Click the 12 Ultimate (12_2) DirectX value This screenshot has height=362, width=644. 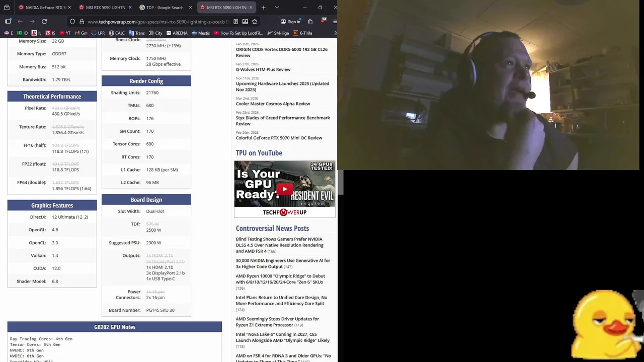coord(70,217)
